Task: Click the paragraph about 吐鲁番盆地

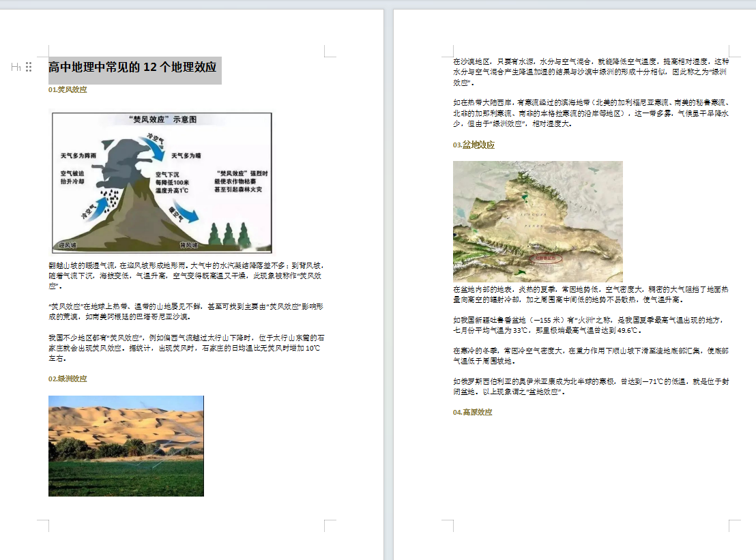Action: coord(590,325)
